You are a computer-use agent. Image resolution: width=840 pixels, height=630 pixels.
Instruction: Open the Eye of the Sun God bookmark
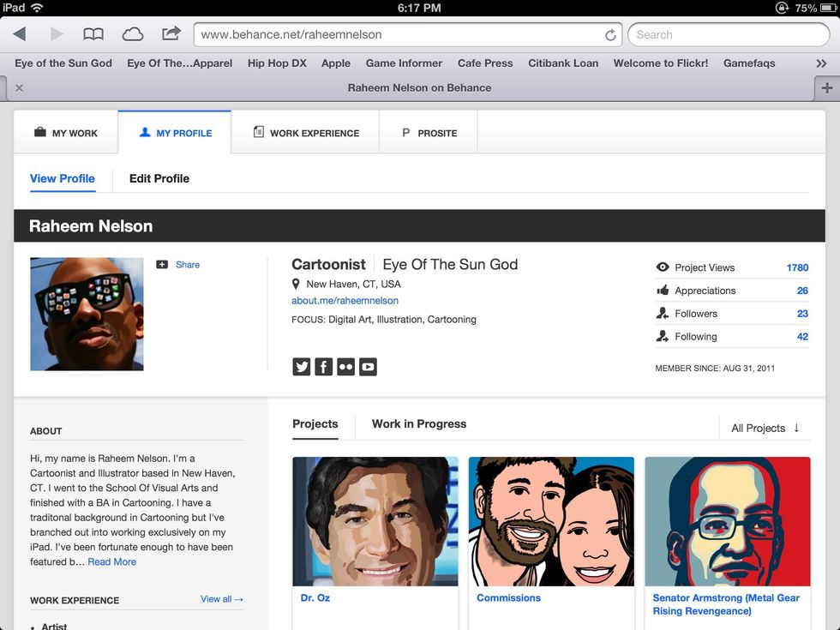tap(63, 63)
